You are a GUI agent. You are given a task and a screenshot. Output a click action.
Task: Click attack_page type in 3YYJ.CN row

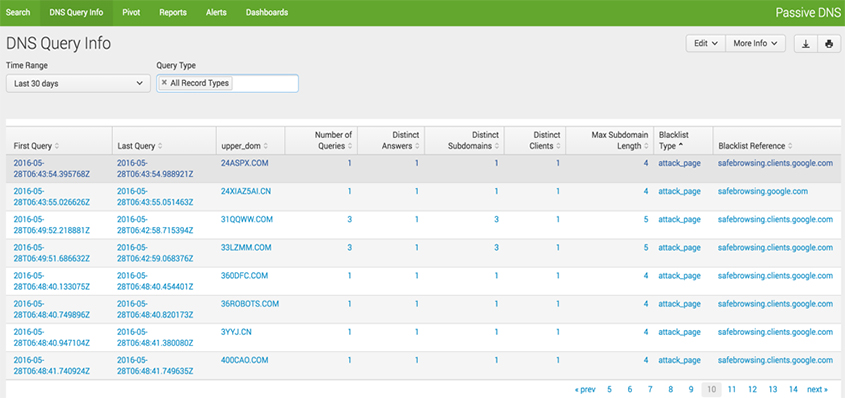(680, 332)
